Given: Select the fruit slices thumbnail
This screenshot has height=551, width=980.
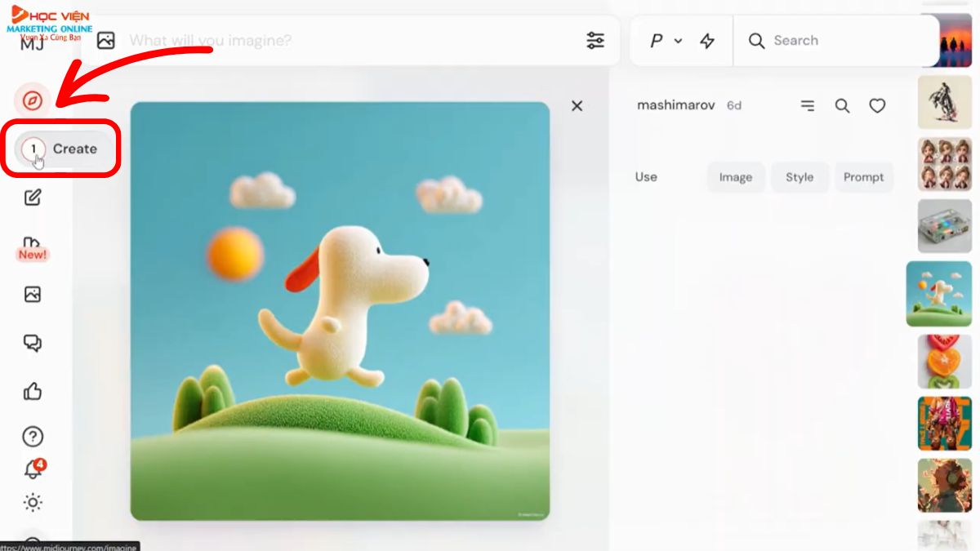Looking at the screenshot, I should pyautogui.click(x=944, y=361).
